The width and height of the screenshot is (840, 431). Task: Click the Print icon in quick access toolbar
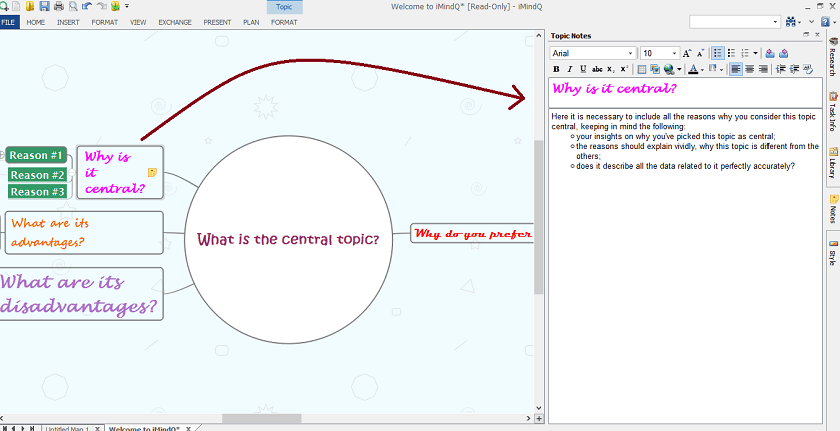[x=58, y=6]
